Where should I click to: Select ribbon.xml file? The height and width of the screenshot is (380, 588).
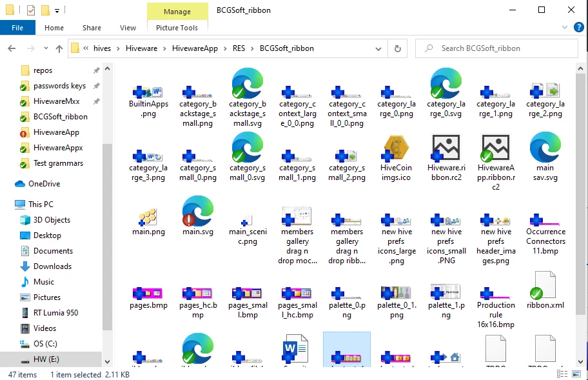click(x=545, y=290)
